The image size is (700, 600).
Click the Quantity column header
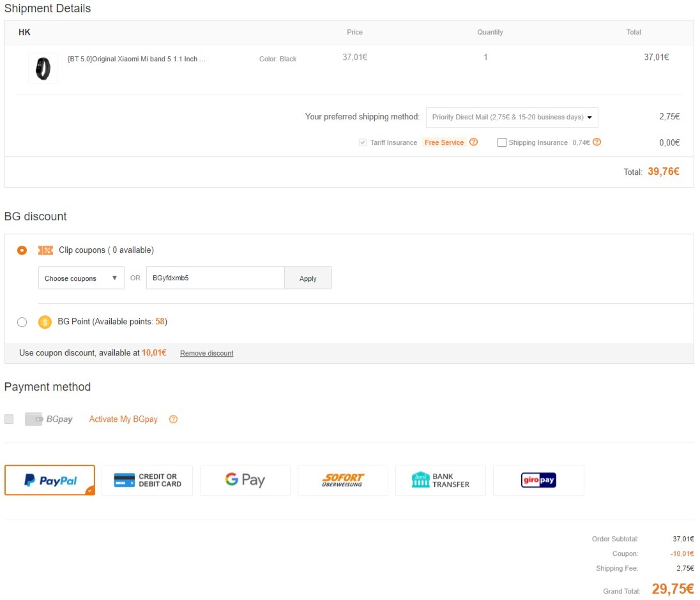[x=490, y=32]
